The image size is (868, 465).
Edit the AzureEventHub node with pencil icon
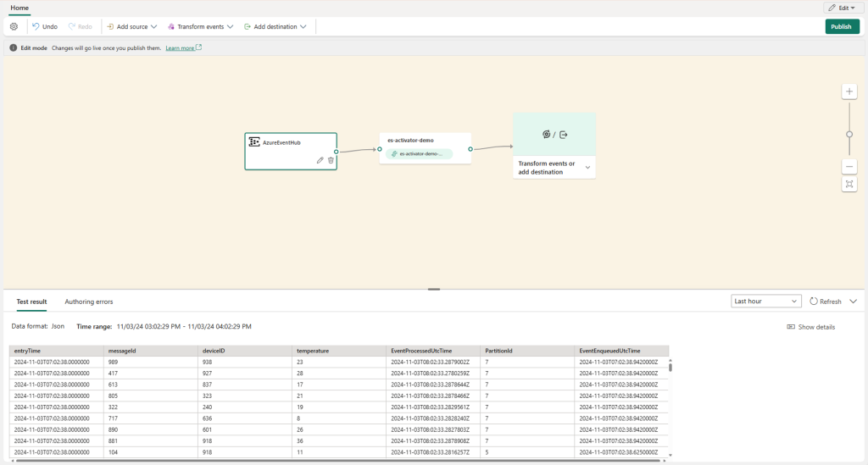pyautogui.click(x=320, y=160)
